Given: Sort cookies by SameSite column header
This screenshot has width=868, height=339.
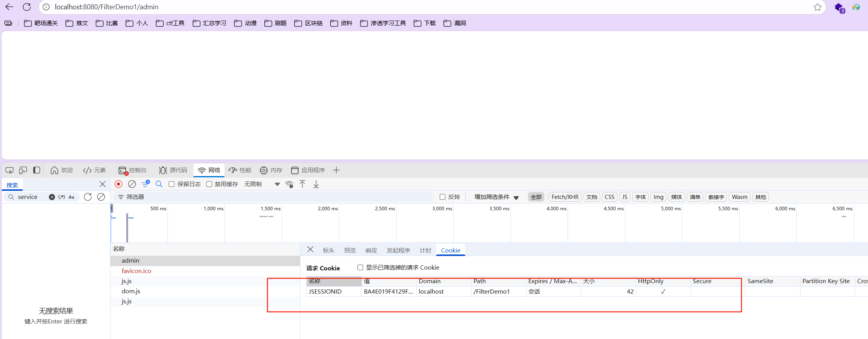Looking at the screenshot, I should (x=772, y=281).
